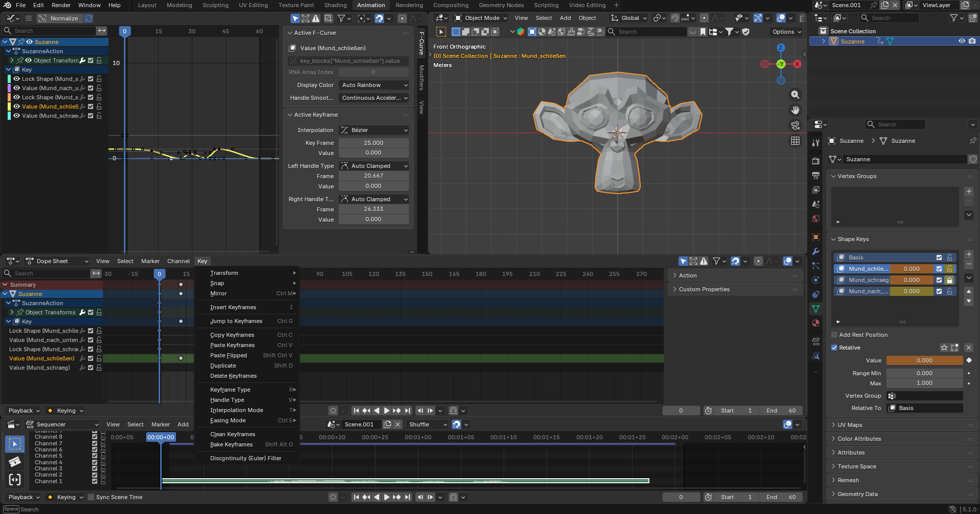The height and width of the screenshot is (514, 980).
Task: Toggle the Mund_schraeg shape key lock
Action: point(950,280)
